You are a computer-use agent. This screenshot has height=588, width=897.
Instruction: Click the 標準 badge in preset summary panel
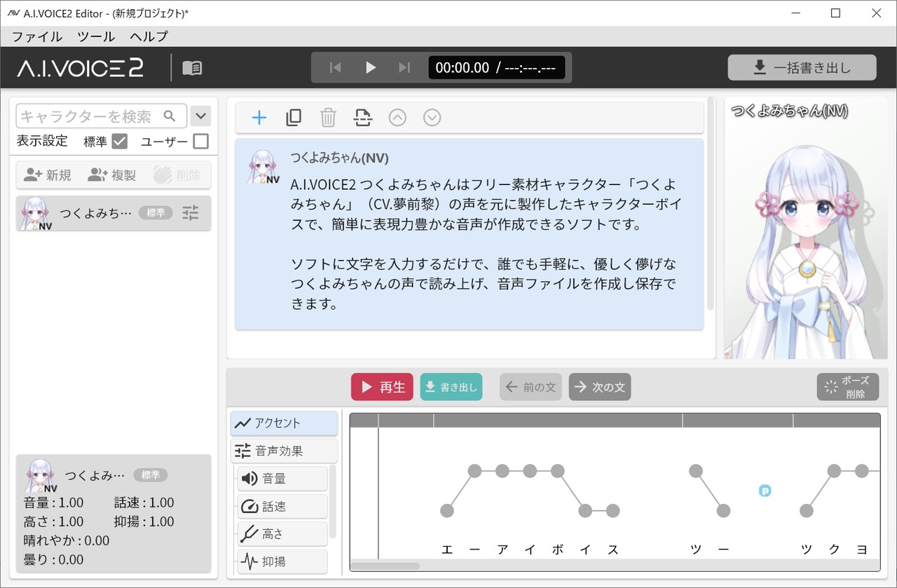(x=151, y=475)
